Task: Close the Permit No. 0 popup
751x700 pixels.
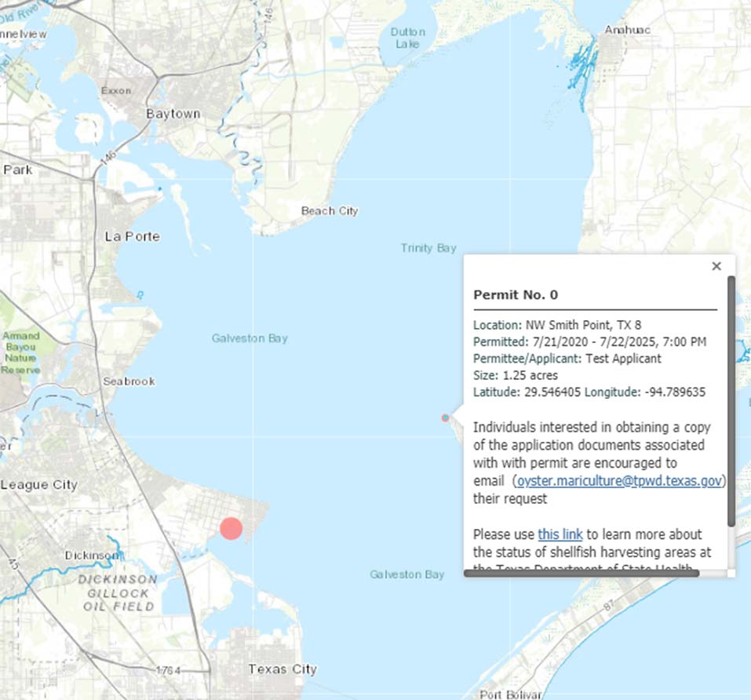Action: tap(716, 267)
